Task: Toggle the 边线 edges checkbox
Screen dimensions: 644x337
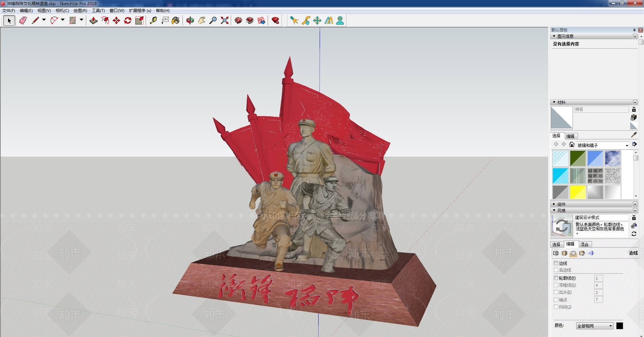Action: tap(556, 263)
